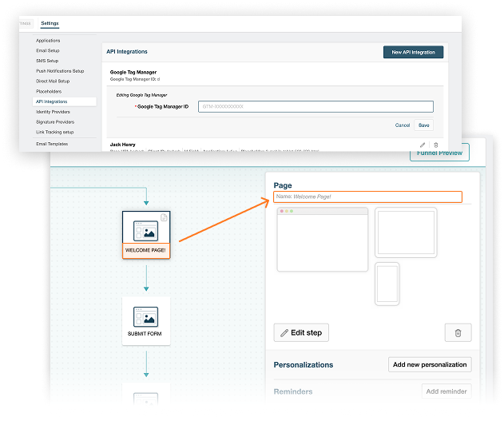
Task: Open Identity Providers in sidebar
Action: pos(53,112)
